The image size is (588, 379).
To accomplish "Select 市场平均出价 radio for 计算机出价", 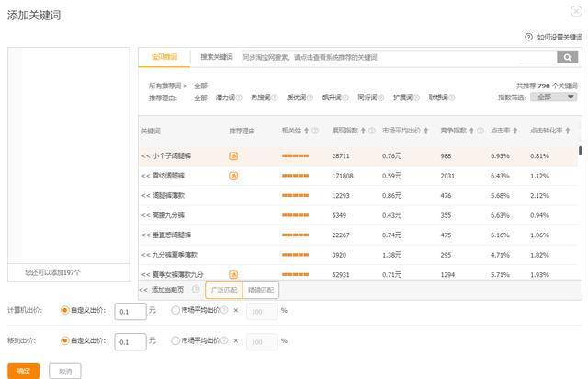I will coord(175,310).
